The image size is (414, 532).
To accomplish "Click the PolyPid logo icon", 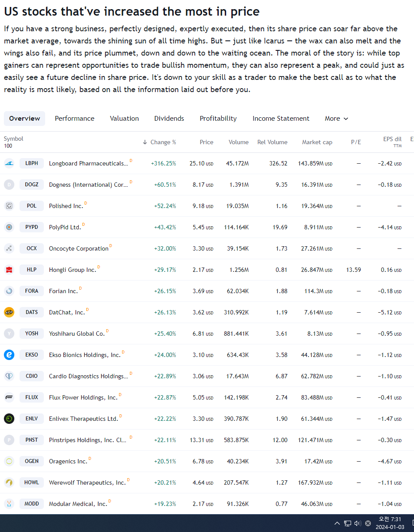I will pyautogui.click(x=9, y=227).
